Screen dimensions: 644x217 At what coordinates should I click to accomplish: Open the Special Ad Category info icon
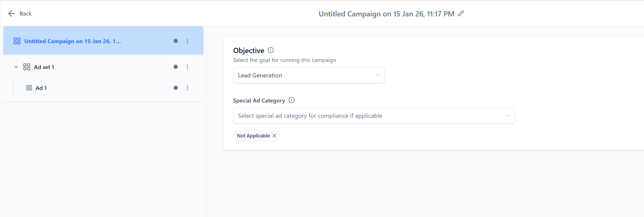[x=292, y=100]
